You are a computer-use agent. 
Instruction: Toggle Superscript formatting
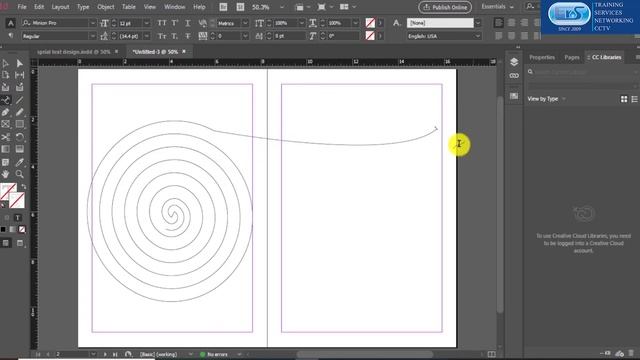175,23
